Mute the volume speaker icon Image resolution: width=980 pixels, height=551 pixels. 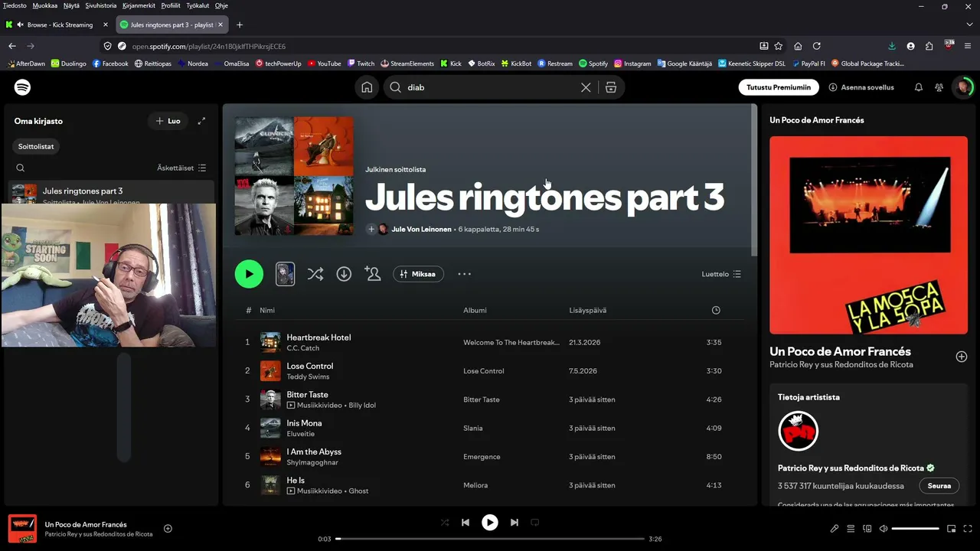pos(884,528)
